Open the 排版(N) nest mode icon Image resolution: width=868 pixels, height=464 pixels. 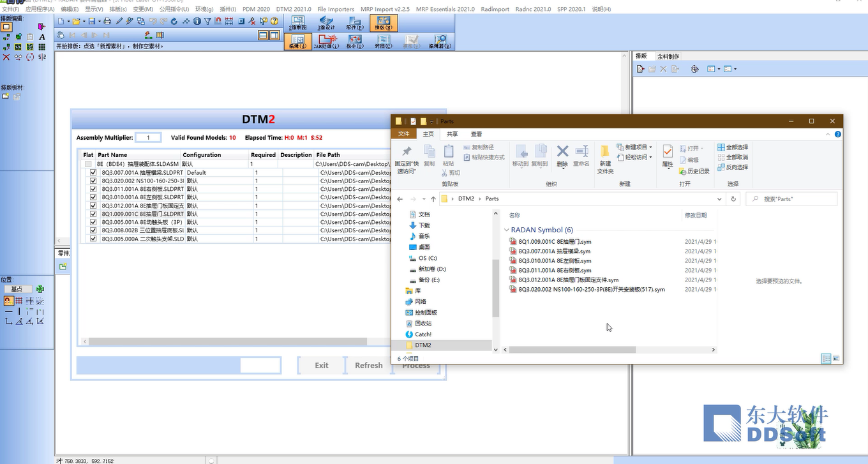(384, 24)
